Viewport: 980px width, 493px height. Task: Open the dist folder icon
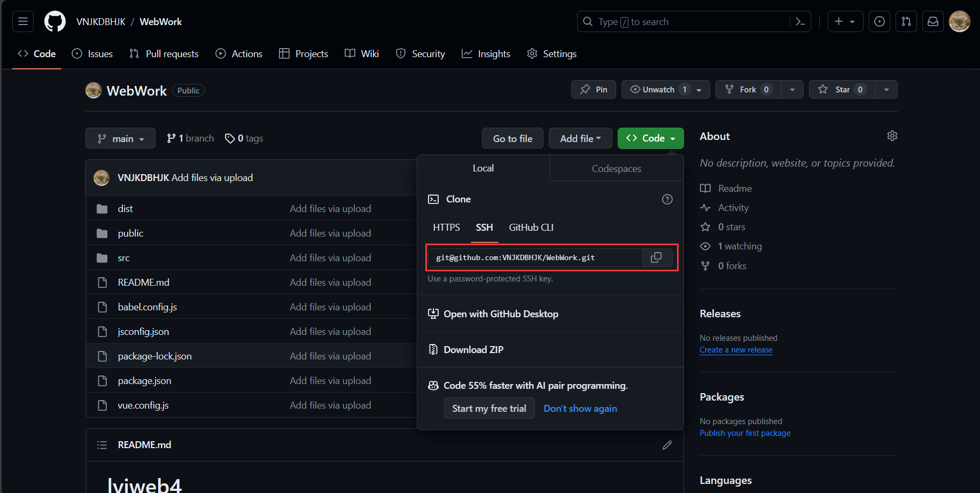tap(102, 209)
